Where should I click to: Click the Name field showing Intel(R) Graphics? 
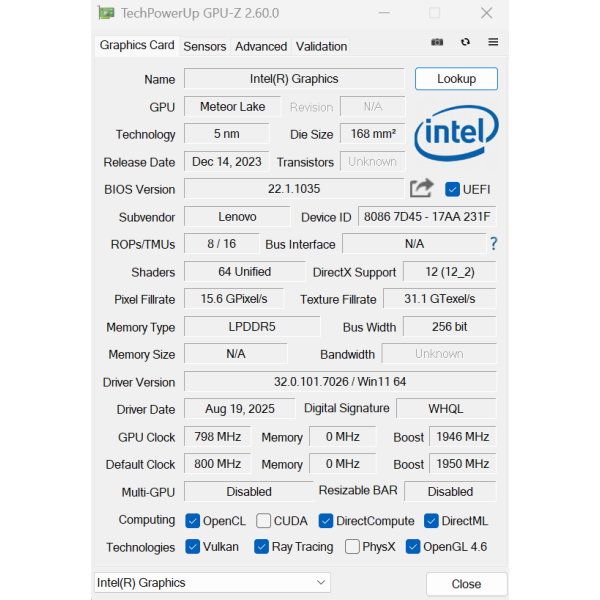(x=294, y=79)
